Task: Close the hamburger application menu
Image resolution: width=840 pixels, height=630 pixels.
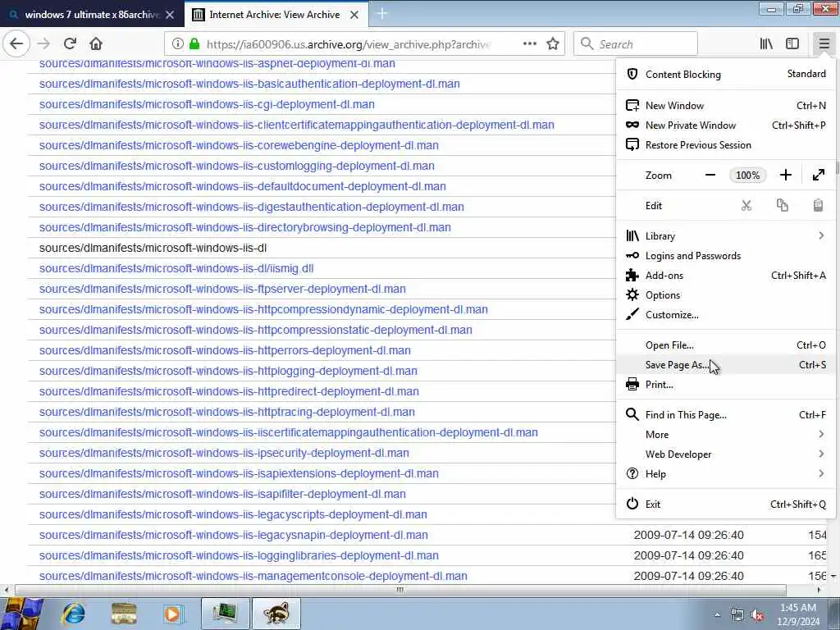Action: point(824,44)
